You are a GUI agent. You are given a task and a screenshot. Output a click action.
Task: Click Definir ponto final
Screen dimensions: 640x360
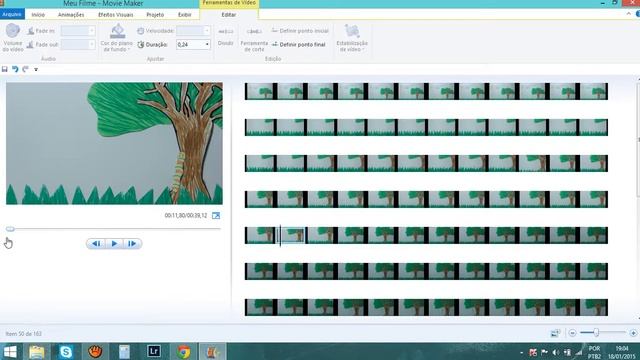pyautogui.click(x=298, y=44)
